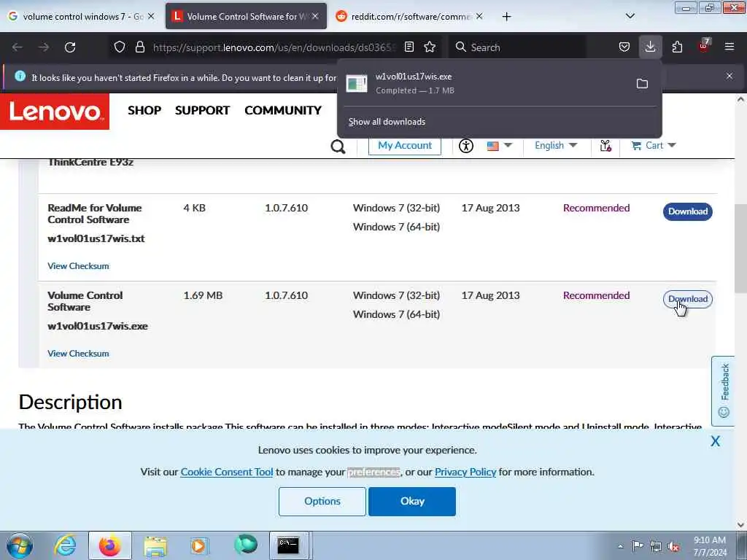Toggle reader view icon in address bar
The height and width of the screenshot is (560, 747).
click(x=409, y=47)
